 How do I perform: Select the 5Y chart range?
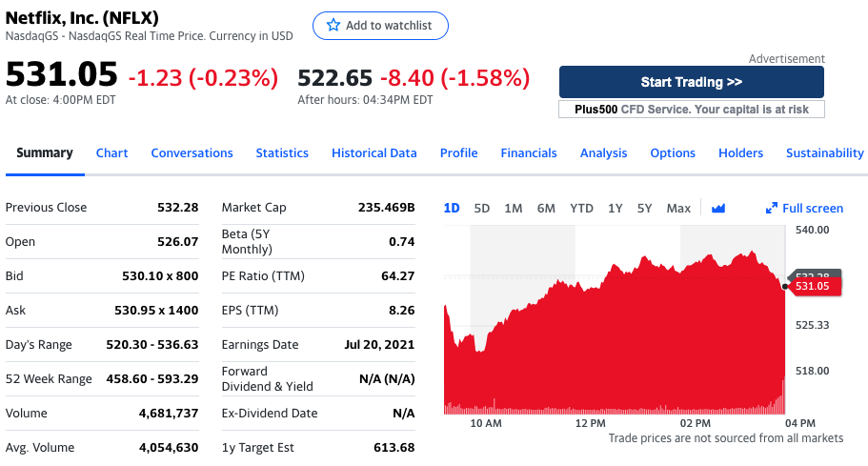click(645, 208)
